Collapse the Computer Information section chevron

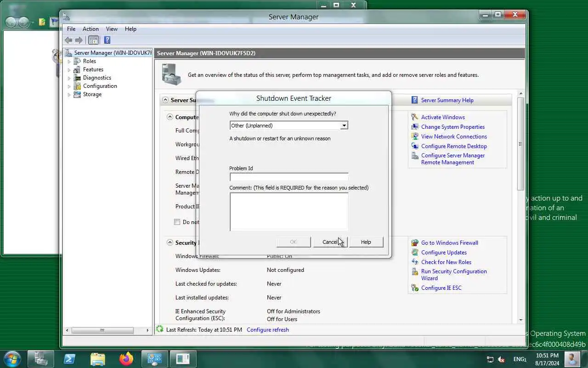tap(170, 117)
